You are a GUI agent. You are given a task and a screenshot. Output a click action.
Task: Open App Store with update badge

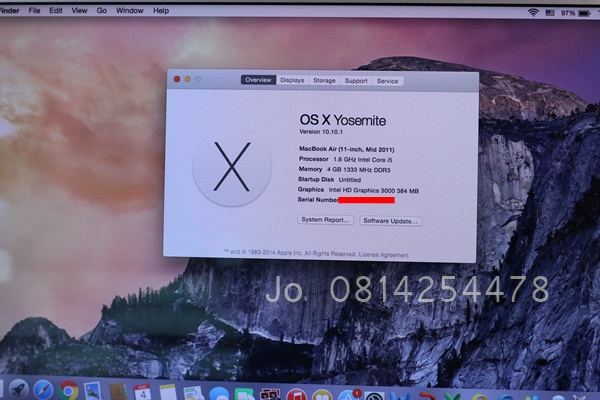[x=348, y=395]
